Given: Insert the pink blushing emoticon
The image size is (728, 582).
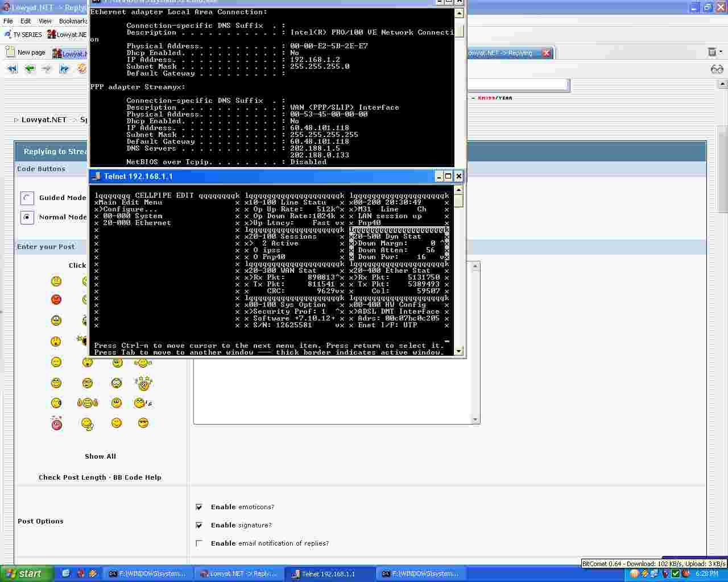Looking at the screenshot, I should click(x=56, y=423).
